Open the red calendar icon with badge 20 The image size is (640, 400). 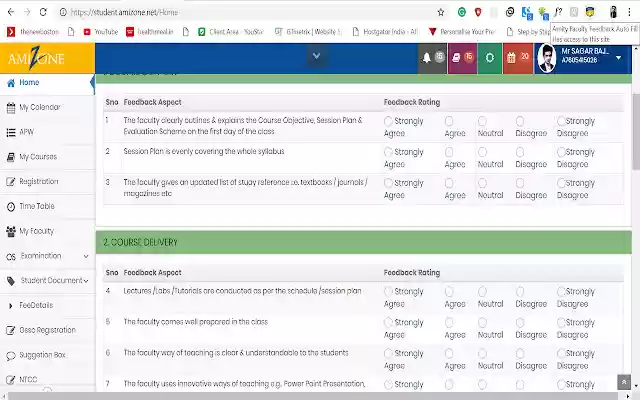[511, 58]
